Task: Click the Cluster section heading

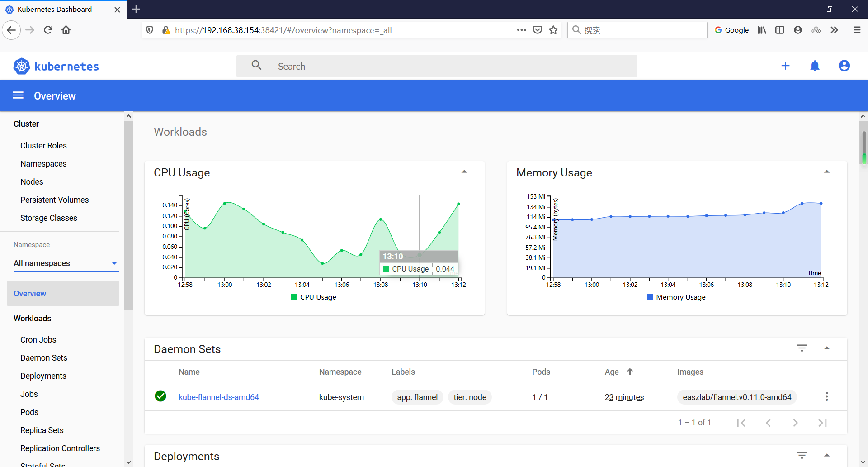Action: [x=26, y=124]
